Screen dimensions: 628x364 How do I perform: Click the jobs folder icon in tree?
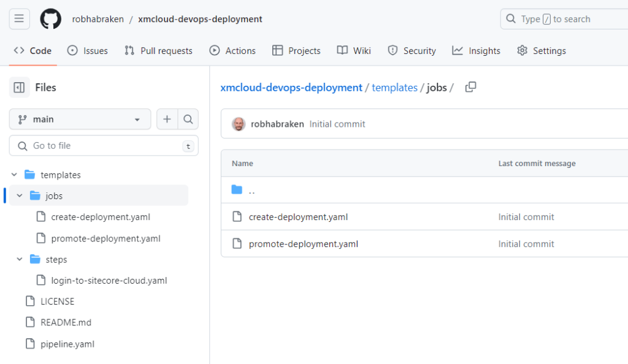(x=35, y=195)
